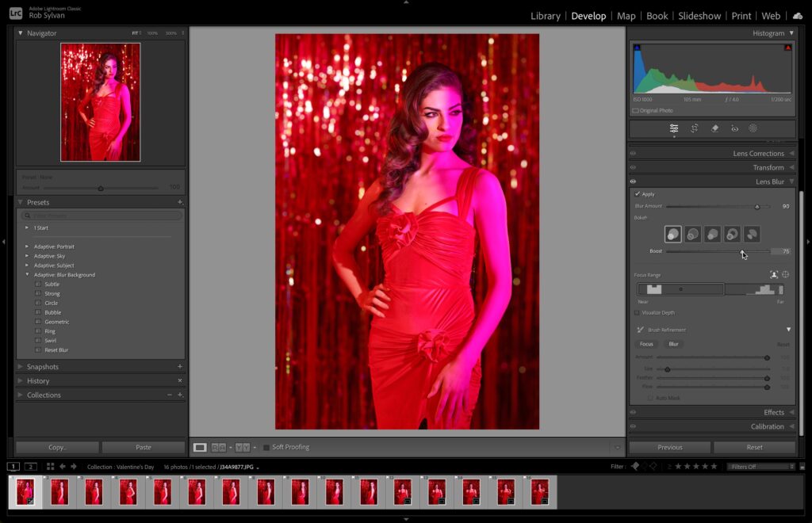812x523 pixels.
Task: Toggle the Original Photo checkbox
Action: 635,111
